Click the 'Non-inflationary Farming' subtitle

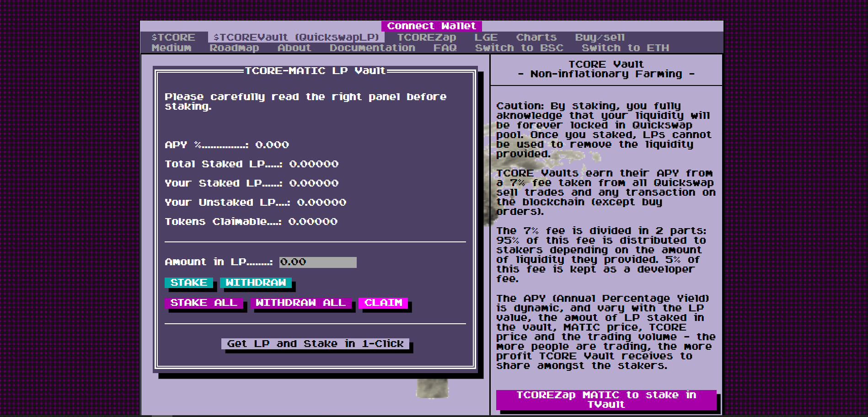coord(606,74)
